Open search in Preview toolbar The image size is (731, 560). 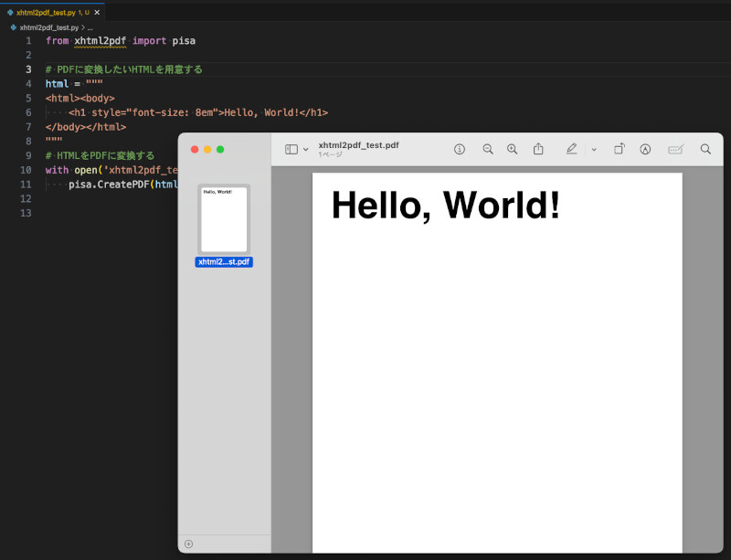[x=705, y=149]
